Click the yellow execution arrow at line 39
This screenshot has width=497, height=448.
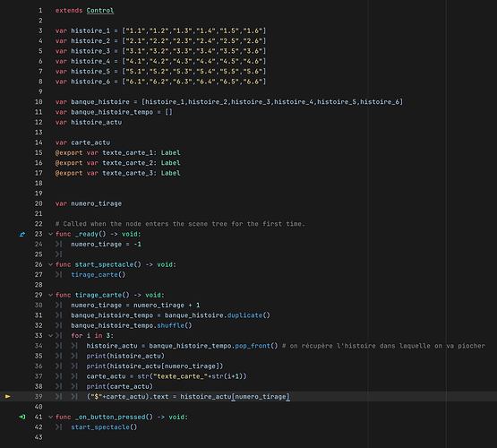coord(8,397)
